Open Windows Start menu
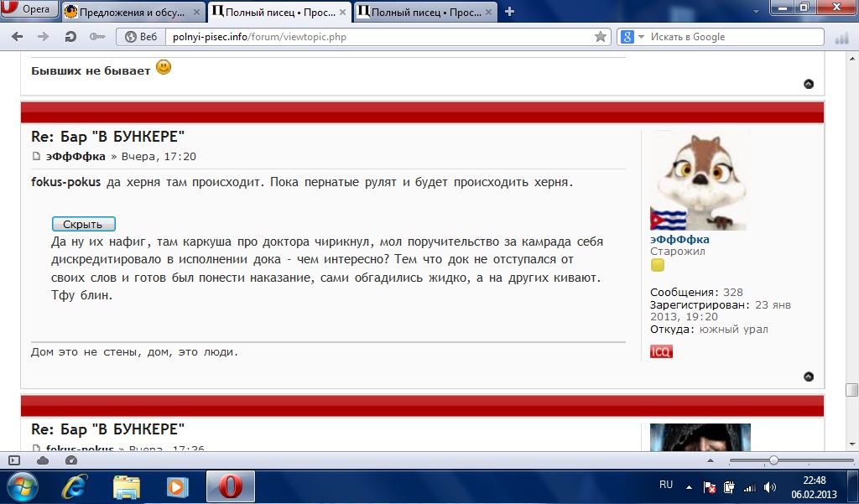The width and height of the screenshot is (859, 504). (x=21, y=486)
